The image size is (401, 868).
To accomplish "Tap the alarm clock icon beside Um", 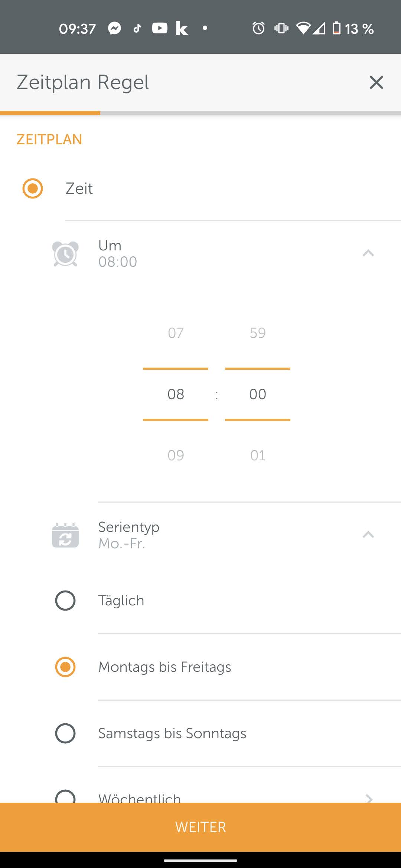I will (65, 254).
